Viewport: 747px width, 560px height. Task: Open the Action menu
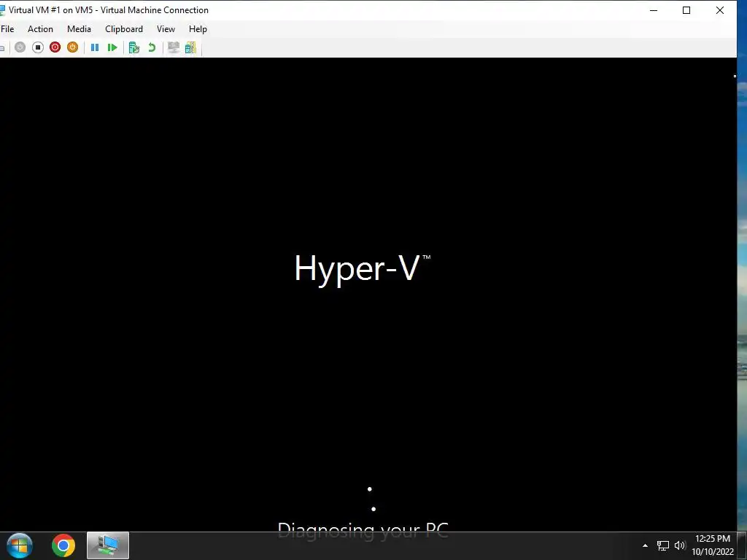[x=41, y=29]
